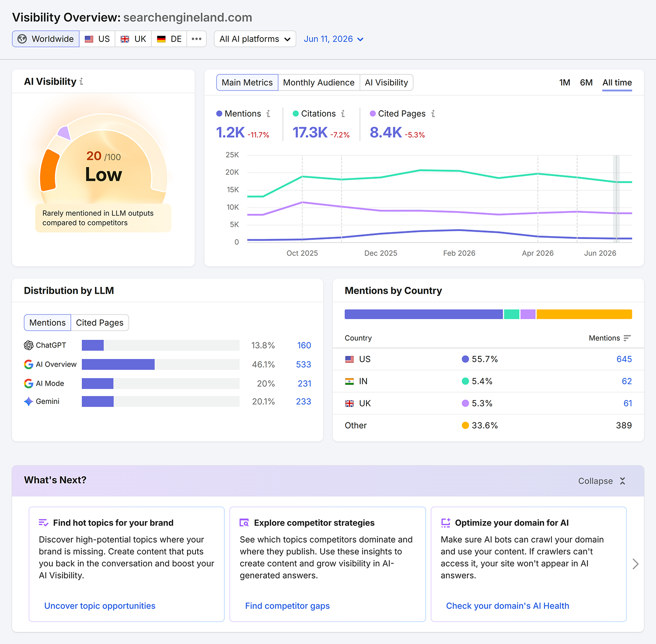The image size is (656, 644).
Task: Toggle Citations series in chart legend
Action: click(314, 114)
